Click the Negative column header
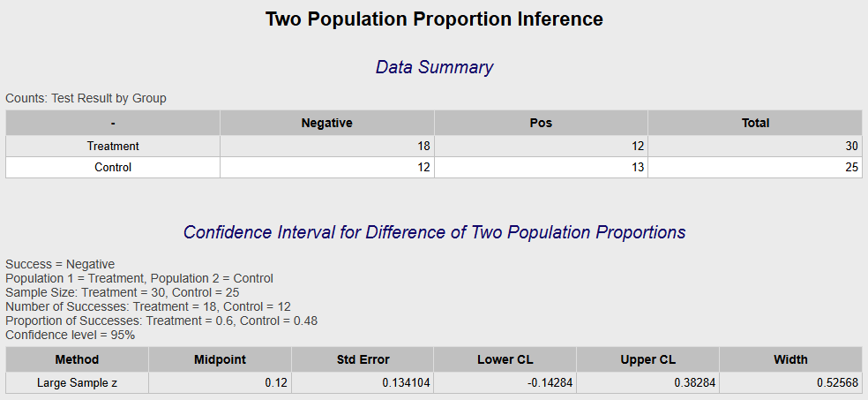The width and height of the screenshot is (868, 400). pyautogui.click(x=326, y=123)
